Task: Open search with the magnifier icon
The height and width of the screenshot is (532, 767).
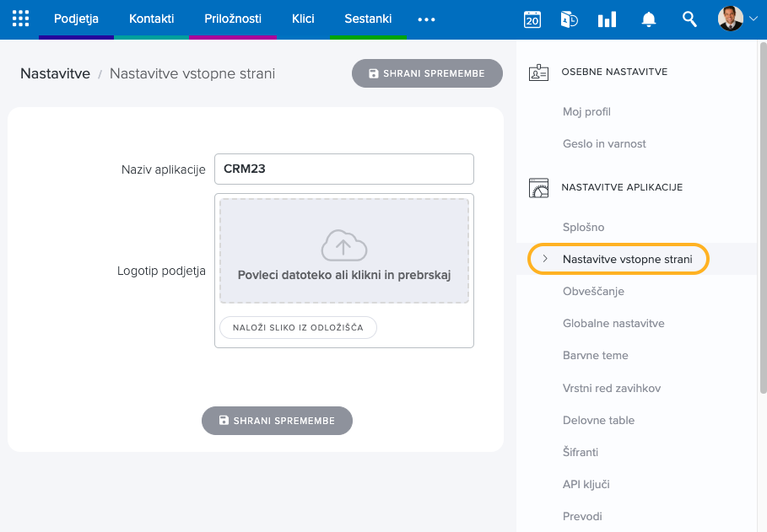Action: [x=689, y=19]
